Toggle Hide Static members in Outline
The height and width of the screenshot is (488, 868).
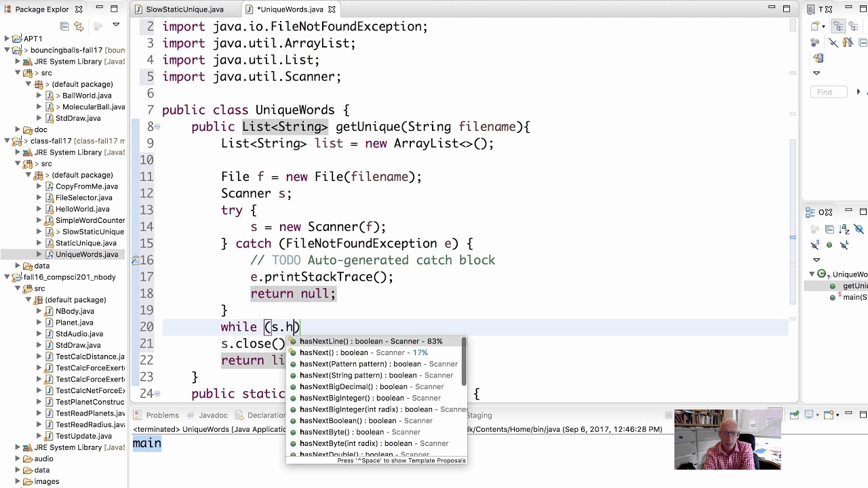point(815,245)
